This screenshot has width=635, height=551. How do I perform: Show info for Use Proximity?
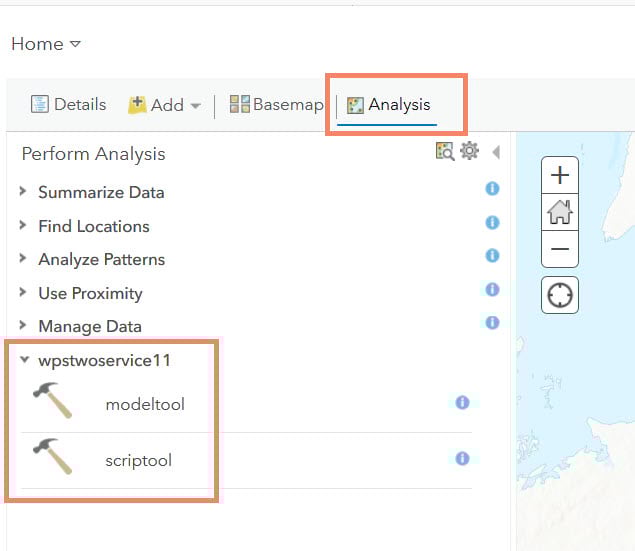(492, 289)
